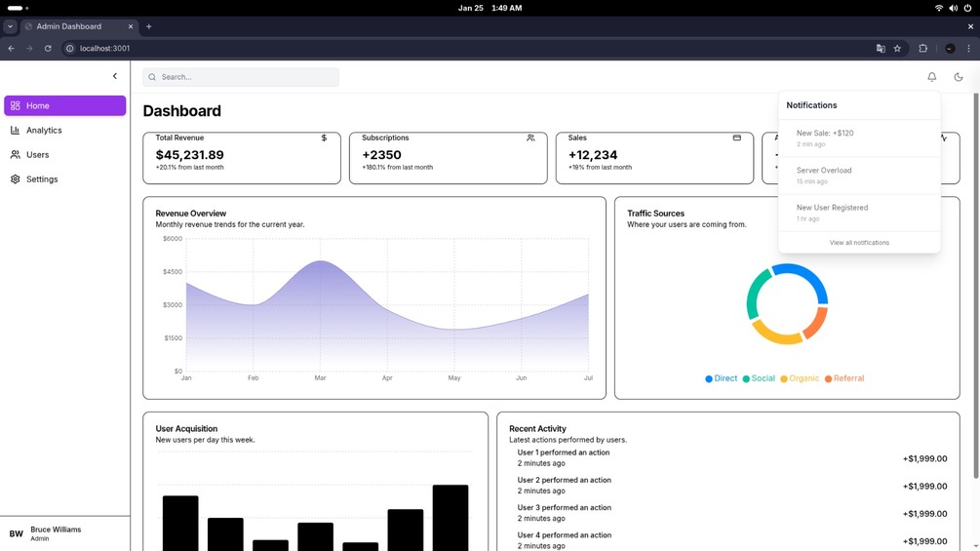The width and height of the screenshot is (980, 551).
Task: Toggle the notifications bell icon
Action: tap(932, 77)
